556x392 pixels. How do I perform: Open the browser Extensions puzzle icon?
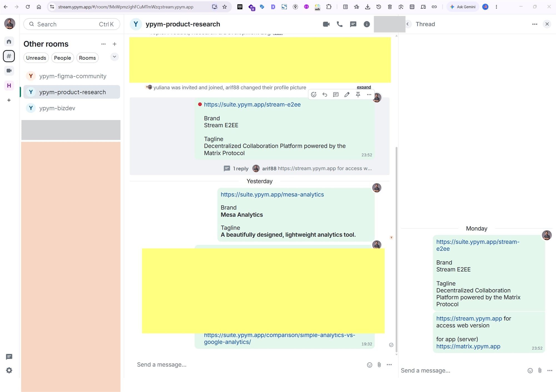click(329, 7)
